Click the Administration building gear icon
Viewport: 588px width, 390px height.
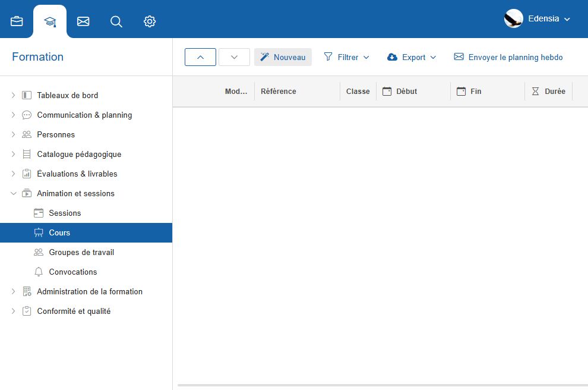pos(27,291)
